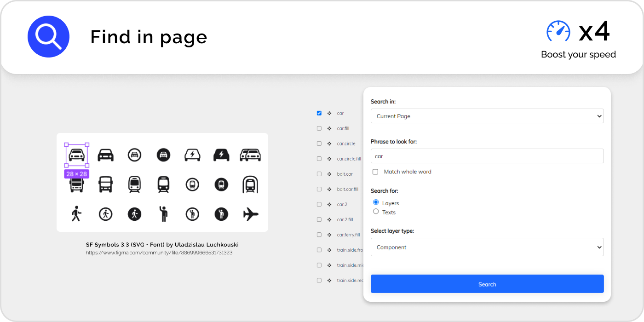The height and width of the screenshot is (322, 644).
Task: Select the filled tram circle symbol
Action: coord(221,184)
